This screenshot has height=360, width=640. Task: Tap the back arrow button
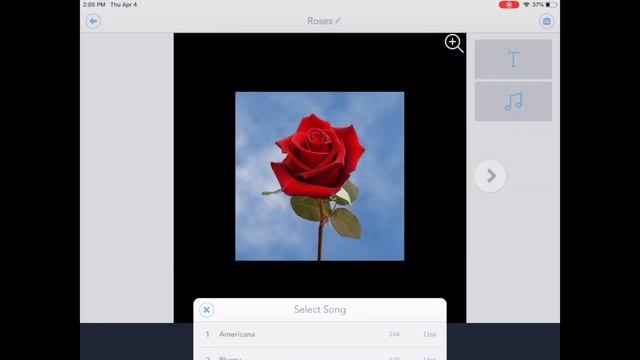[x=93, y=21]
